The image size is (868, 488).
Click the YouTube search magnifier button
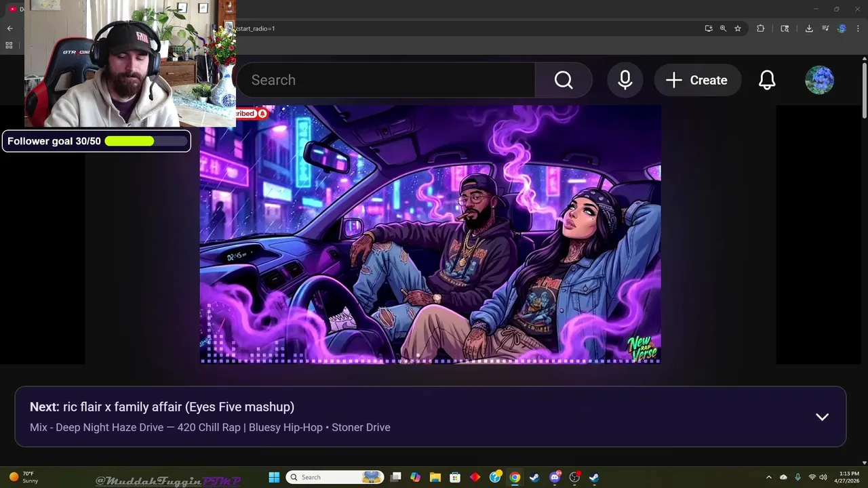[x=564, y=80]
